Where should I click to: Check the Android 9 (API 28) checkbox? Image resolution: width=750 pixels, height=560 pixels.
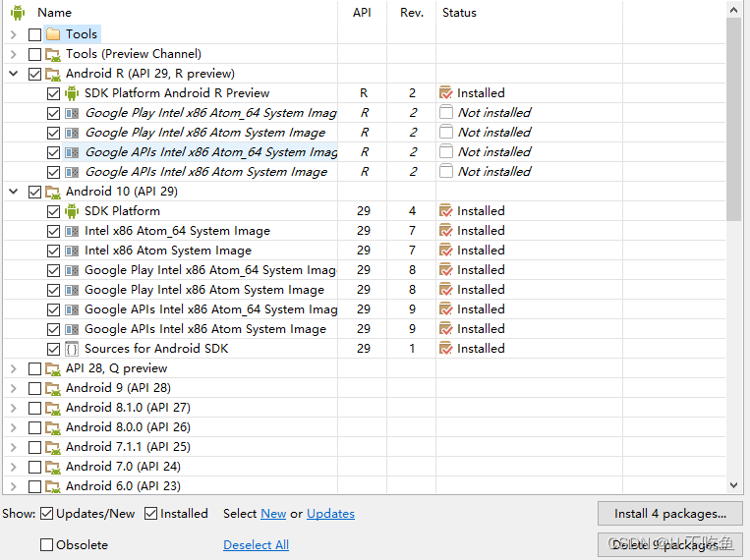(x=34, y=388)
